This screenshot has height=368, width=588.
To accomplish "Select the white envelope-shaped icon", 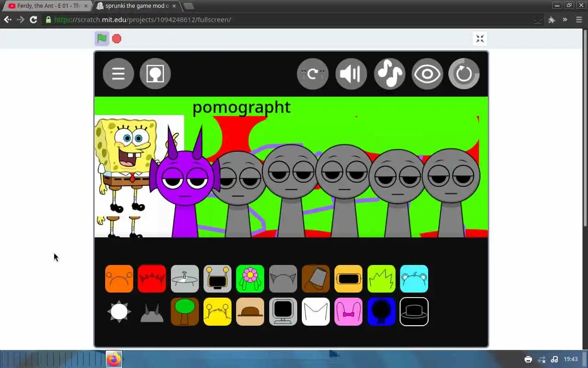I will (x=316, y=311).
